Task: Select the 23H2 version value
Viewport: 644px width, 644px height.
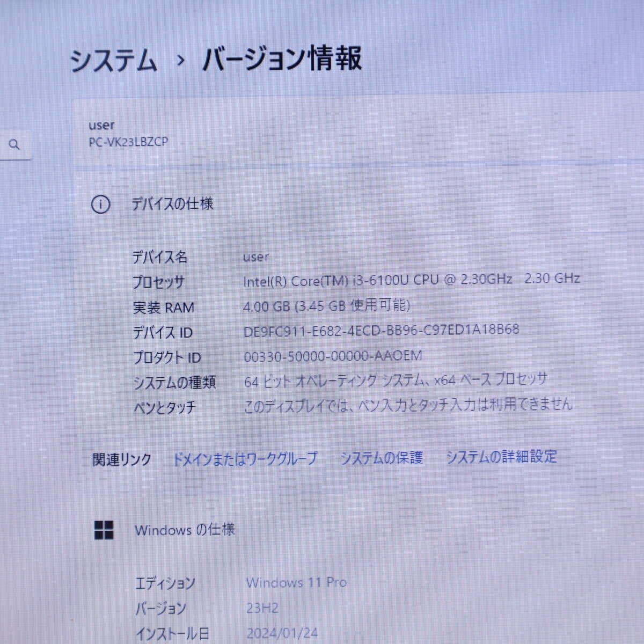Action: click(x=262, y=608)
